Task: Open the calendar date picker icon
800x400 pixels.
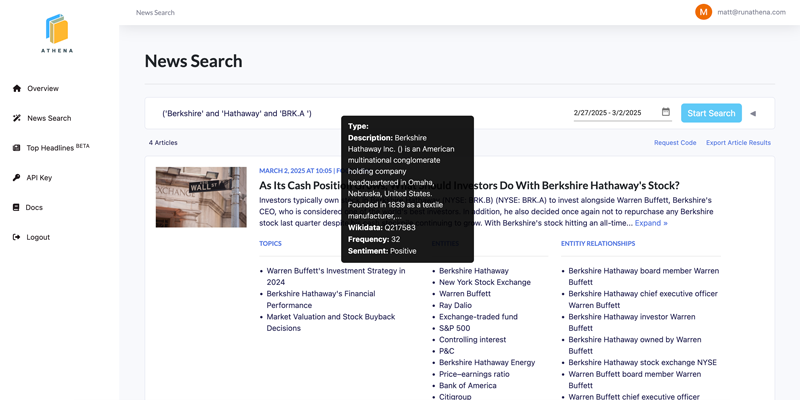Action: tap(666, 112)
